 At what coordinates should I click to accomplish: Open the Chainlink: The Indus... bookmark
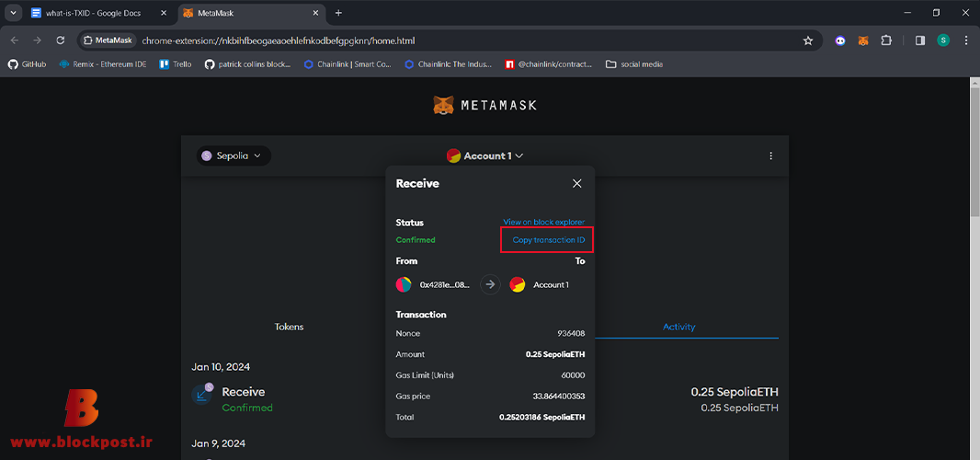point(448,63)
